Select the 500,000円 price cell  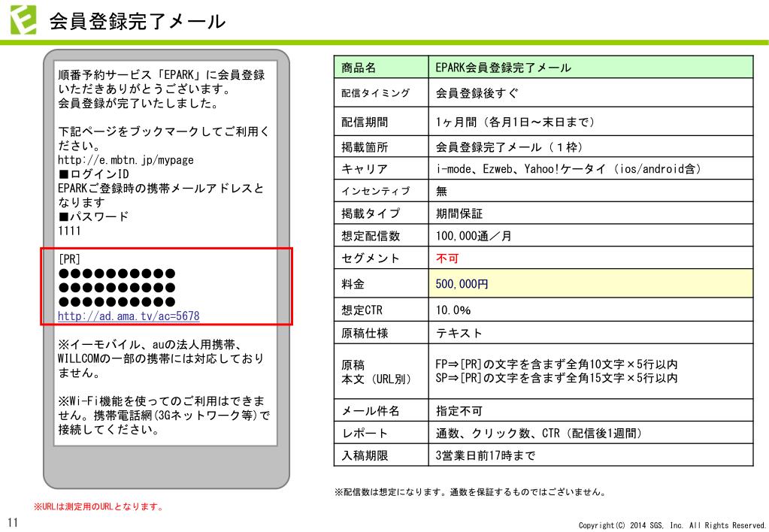point(591,283)
